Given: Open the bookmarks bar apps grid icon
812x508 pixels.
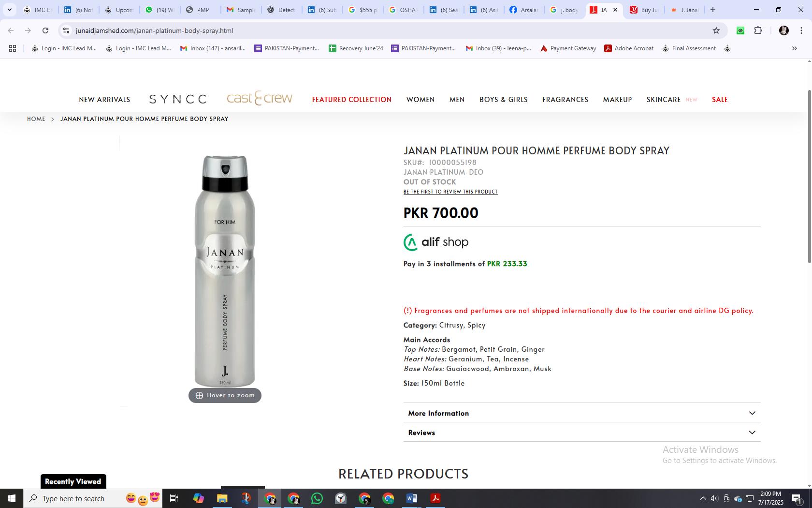Looking at the screenshot, I should (x=13, y=48).
